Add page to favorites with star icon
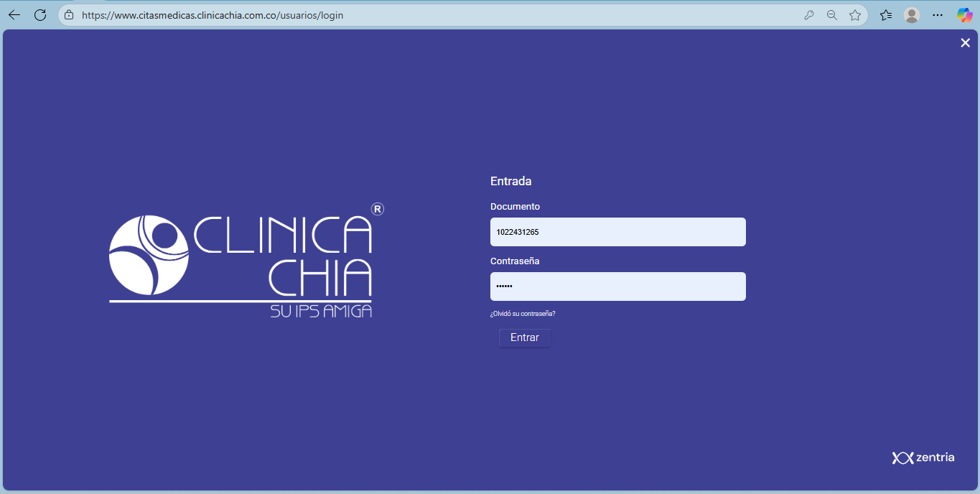 point(855,15)
